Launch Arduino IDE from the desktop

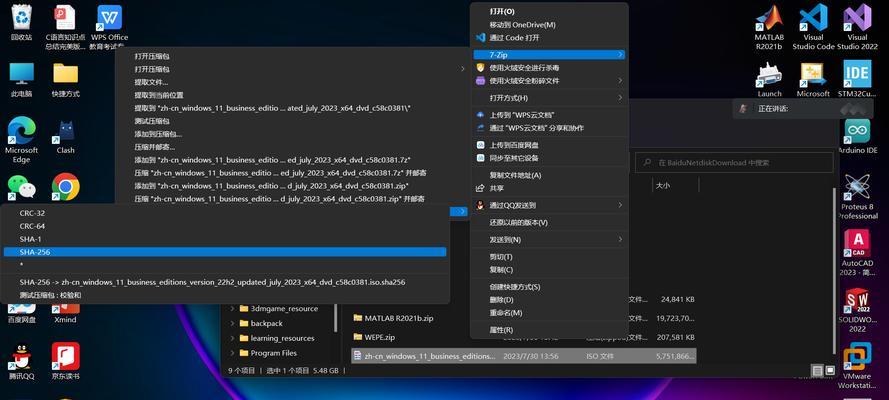pyautogui.click(x=857, y=136)
